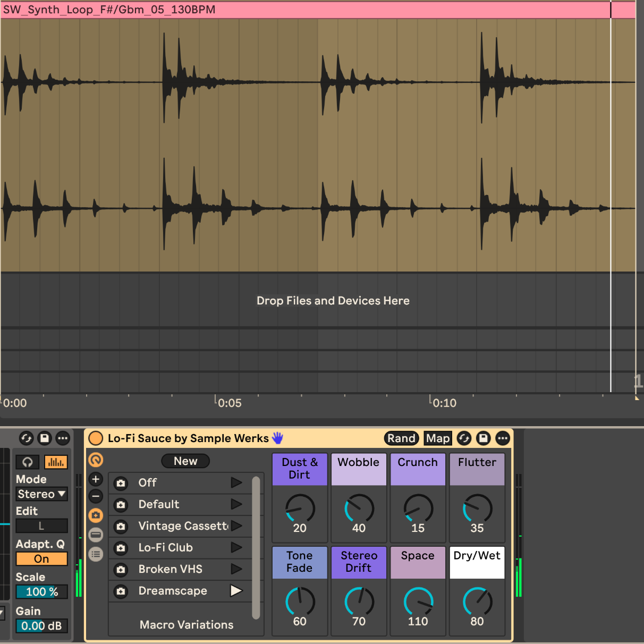Launch the Dreamscape macro variation

236,591
